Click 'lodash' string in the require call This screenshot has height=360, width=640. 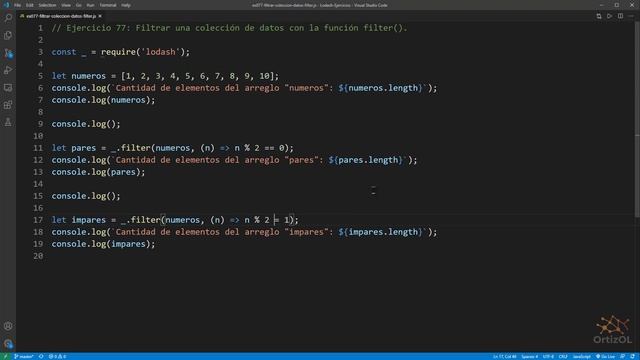click(160, 52)
